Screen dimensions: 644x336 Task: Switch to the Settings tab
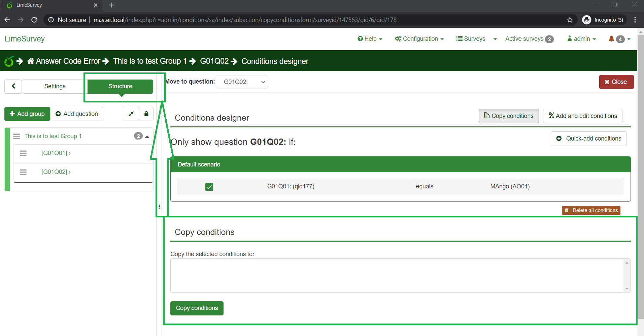[x=55, y=86]
